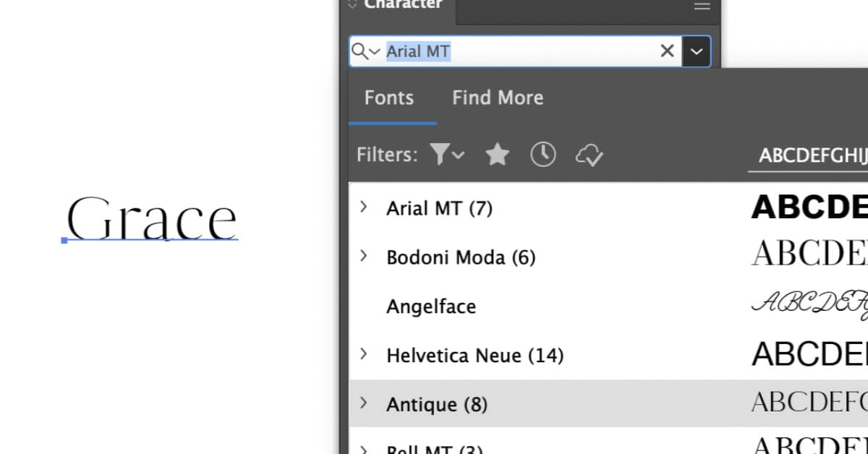Select the Fonts tab

click(389, 98)
